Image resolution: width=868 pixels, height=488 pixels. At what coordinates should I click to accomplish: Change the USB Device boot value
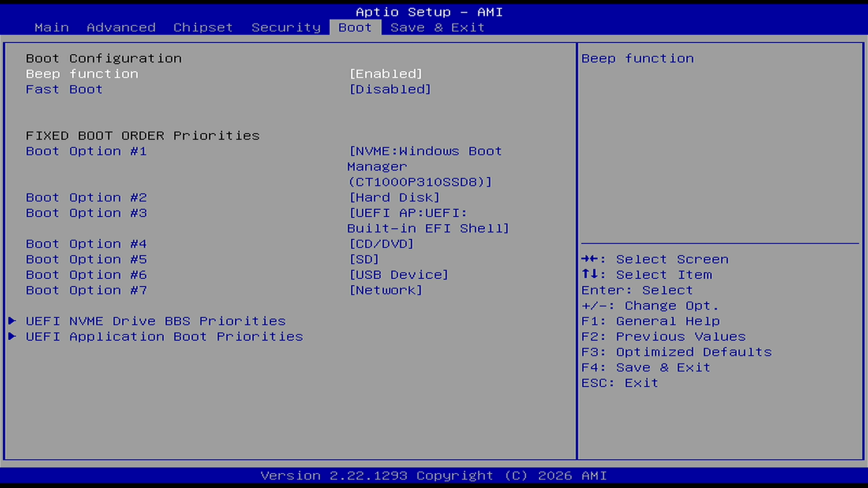pyautogui.click(x=398, y=275)
